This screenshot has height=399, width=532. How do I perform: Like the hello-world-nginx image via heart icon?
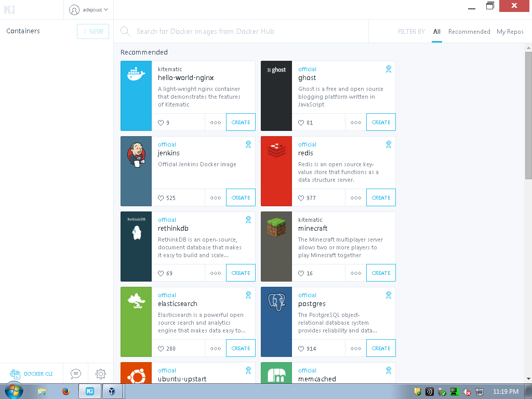click(161, 123)
